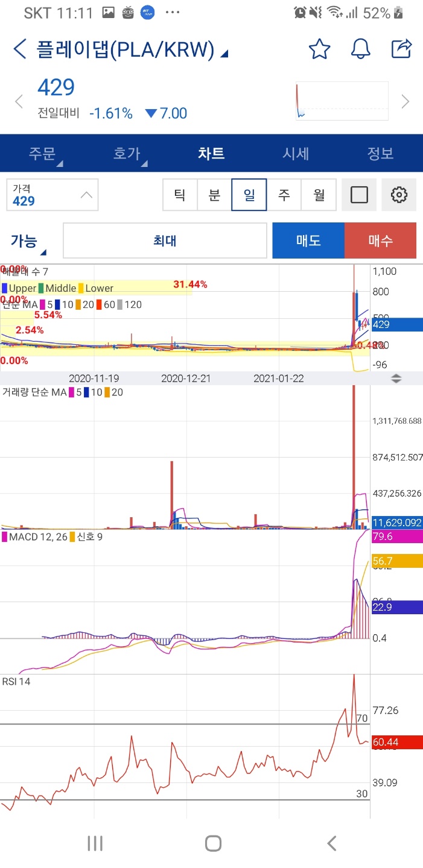
Task: Select the 주 weekly chart interval
Action: click(284, 195)
